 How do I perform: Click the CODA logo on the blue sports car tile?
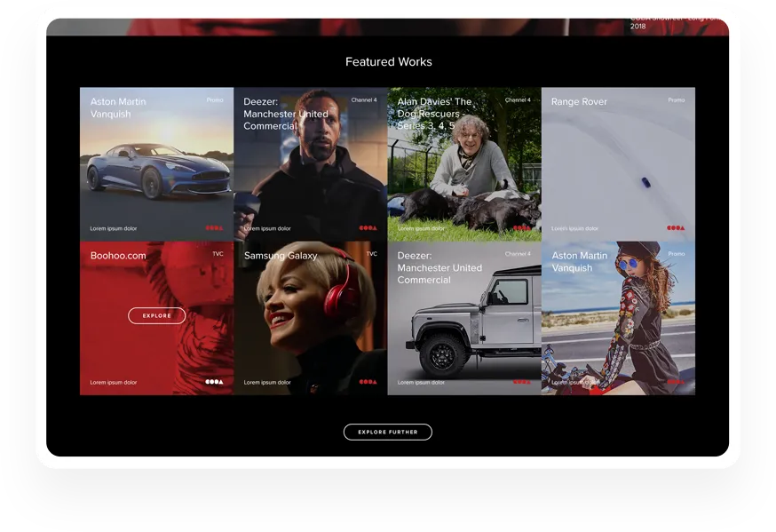214,228
